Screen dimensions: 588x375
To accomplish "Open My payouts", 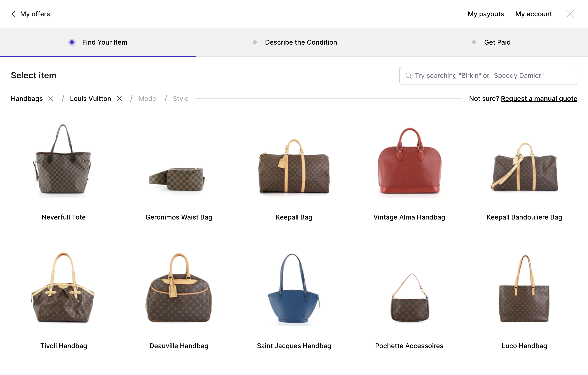I will pyautogui.click(x=486, y=14).
